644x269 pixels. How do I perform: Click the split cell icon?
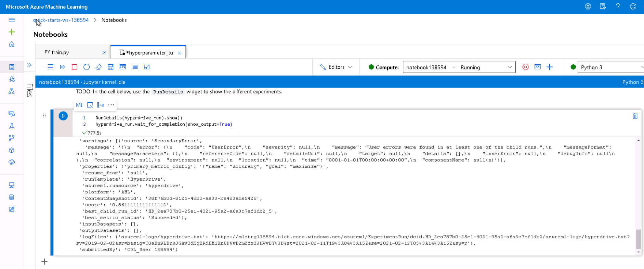101,105
